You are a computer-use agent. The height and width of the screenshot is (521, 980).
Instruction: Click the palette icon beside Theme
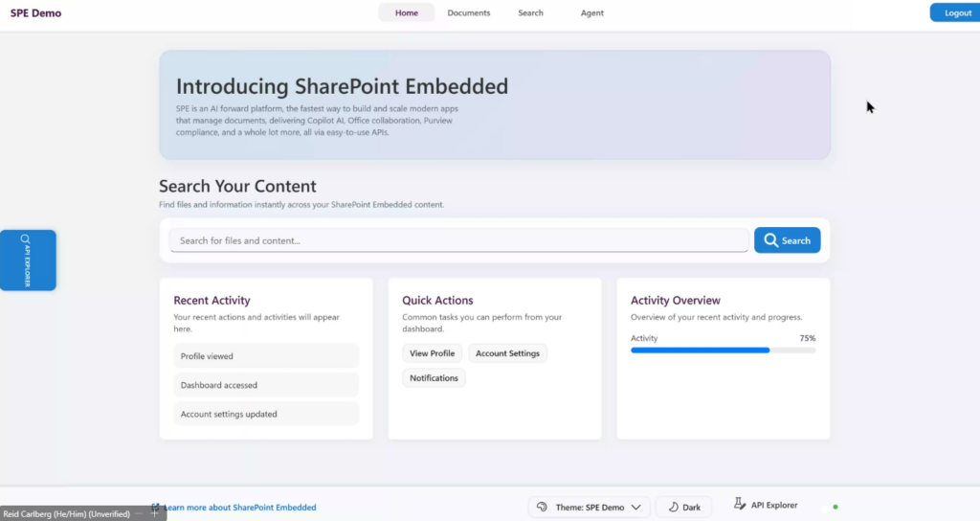pos(542,507)
